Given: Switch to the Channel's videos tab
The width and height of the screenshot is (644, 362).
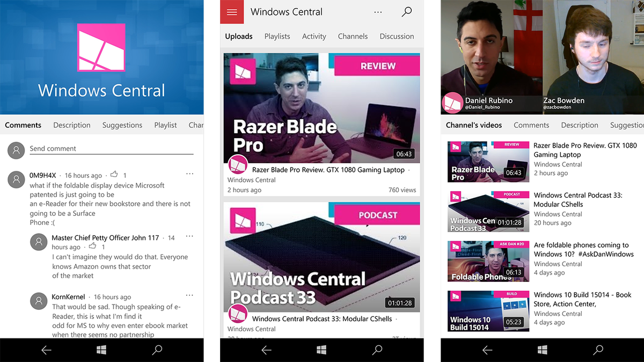Looking at the screenshot, I should (474, 125).
